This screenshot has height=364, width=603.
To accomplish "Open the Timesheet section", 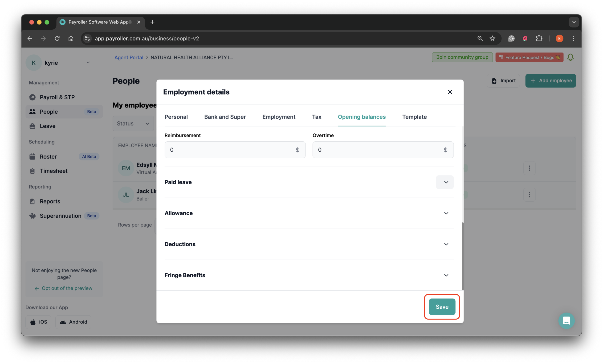I will 54,171.
